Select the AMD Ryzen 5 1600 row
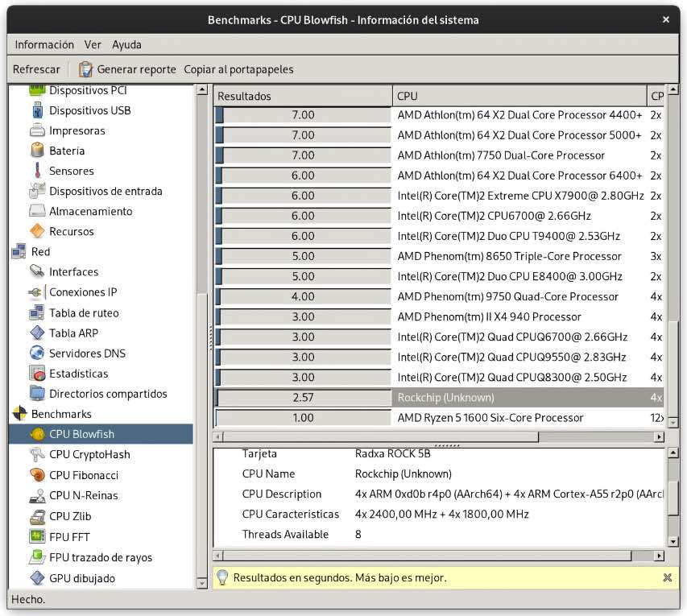 pos(439,418)
